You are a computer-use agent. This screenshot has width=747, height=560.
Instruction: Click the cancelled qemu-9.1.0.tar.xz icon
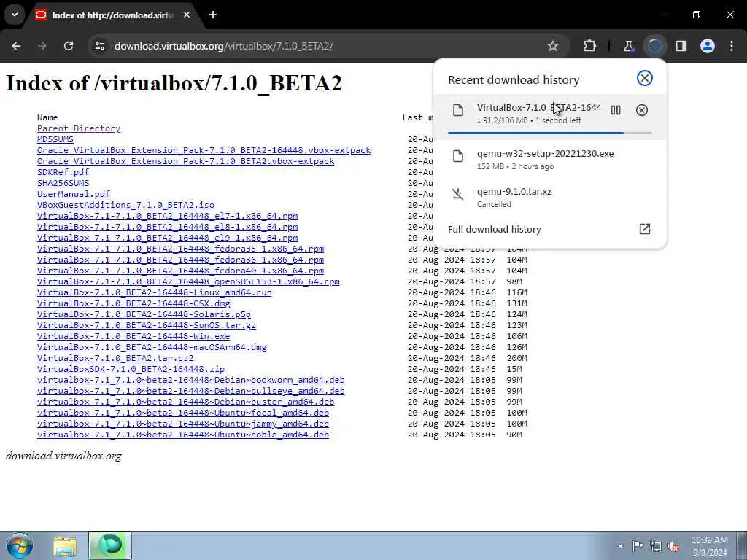pyautogui.click(x=458, y=194)
